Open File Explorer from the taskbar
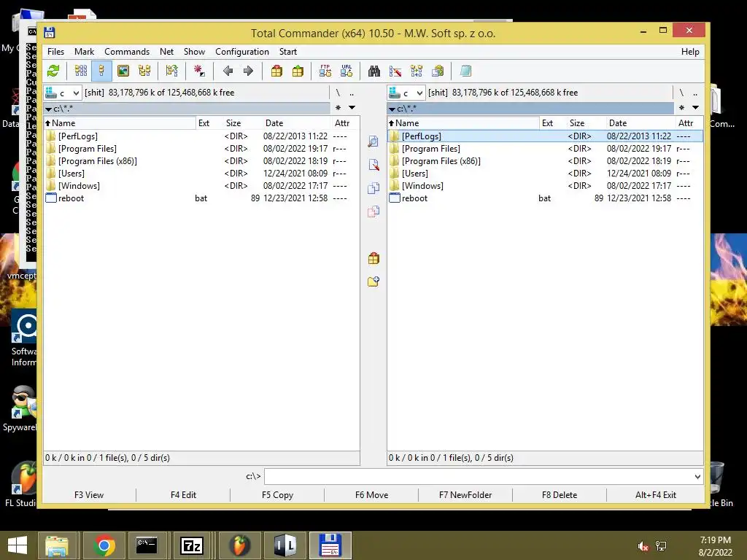Screen dimensions: 747x560 click(x=57, y=545)
